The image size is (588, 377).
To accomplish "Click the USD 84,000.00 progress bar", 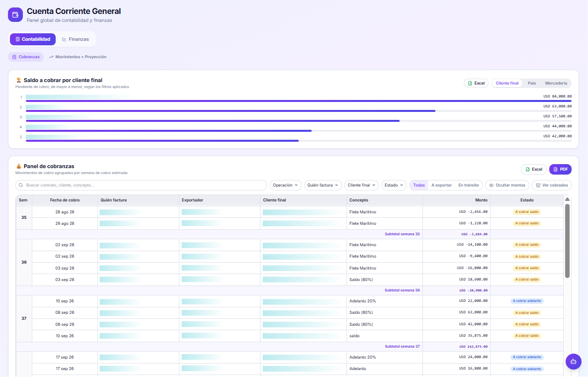I will click(x=299, y=101).
